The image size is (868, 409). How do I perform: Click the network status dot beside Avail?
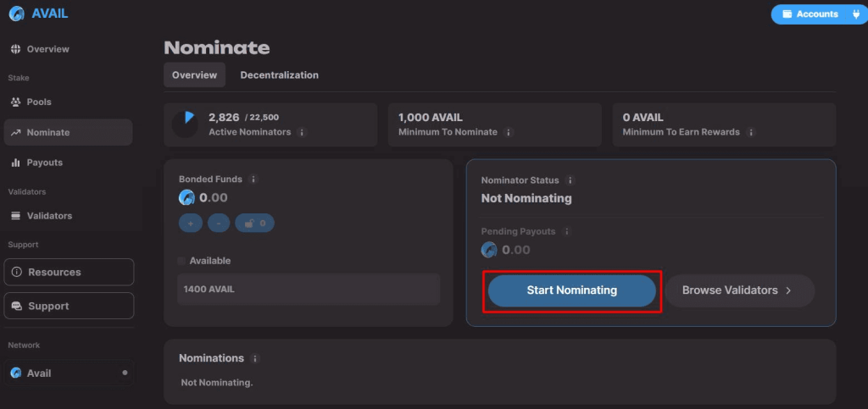(125, 373)
